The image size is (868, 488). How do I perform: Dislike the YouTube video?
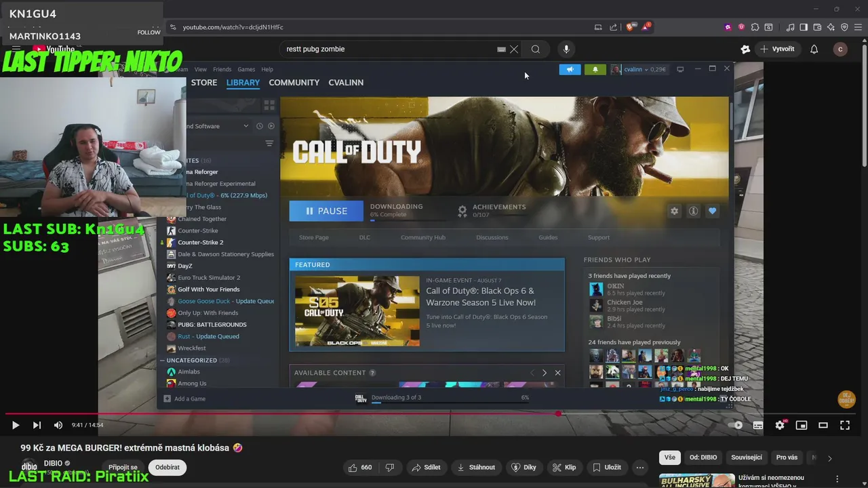390,467
